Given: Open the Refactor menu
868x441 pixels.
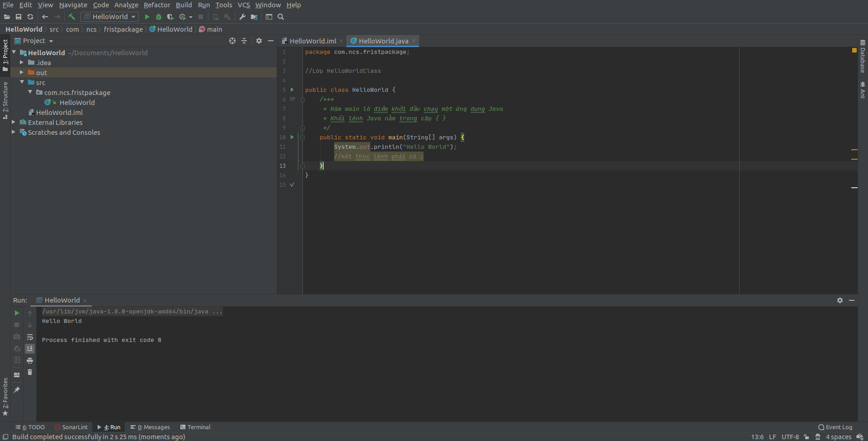Looking at the screenshot, I should point(157,5).
